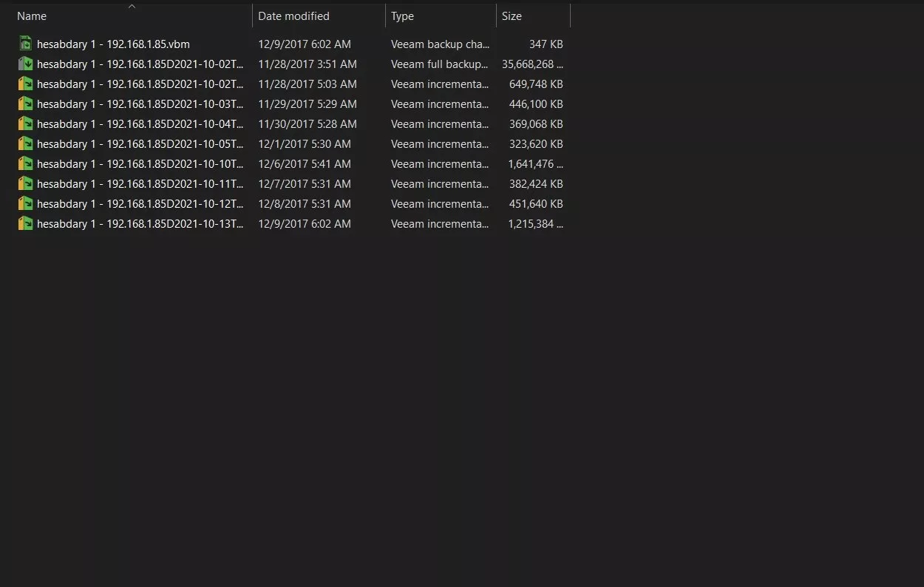
Task: Click date '11/28/2017 3:51 AM'
Action: click(x=308, y=64)
